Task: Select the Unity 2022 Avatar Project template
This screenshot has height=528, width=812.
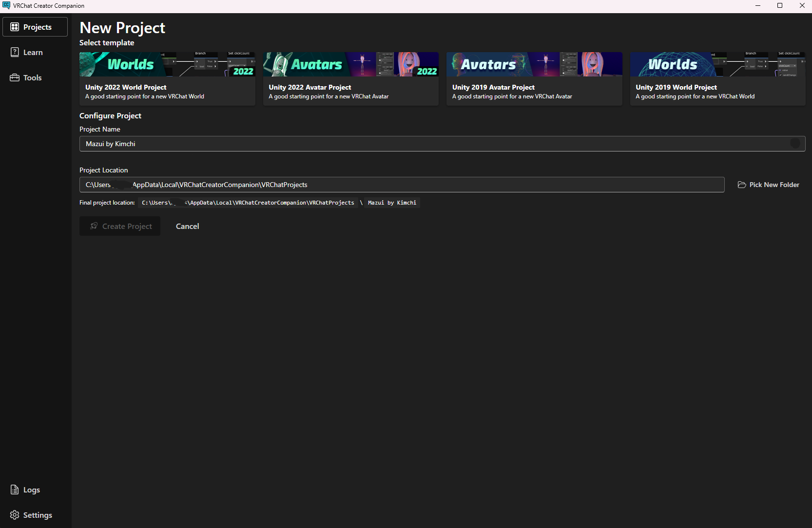Action: point(351,79)
